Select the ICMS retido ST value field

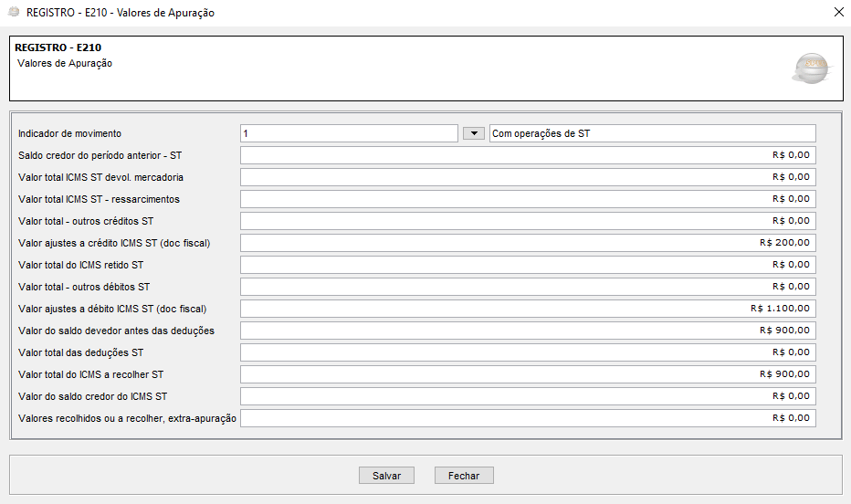pos(527,265)
